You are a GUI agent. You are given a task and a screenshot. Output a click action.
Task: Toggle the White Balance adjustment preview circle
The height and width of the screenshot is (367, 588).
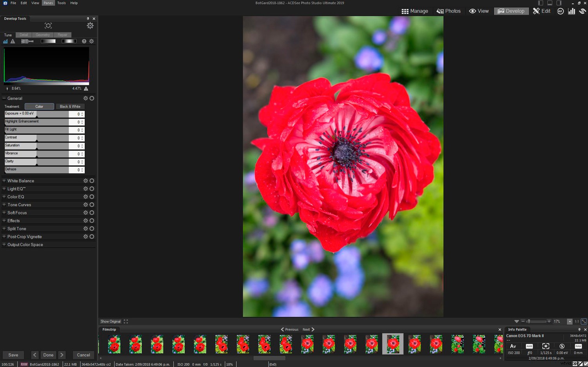coord(91,181)
